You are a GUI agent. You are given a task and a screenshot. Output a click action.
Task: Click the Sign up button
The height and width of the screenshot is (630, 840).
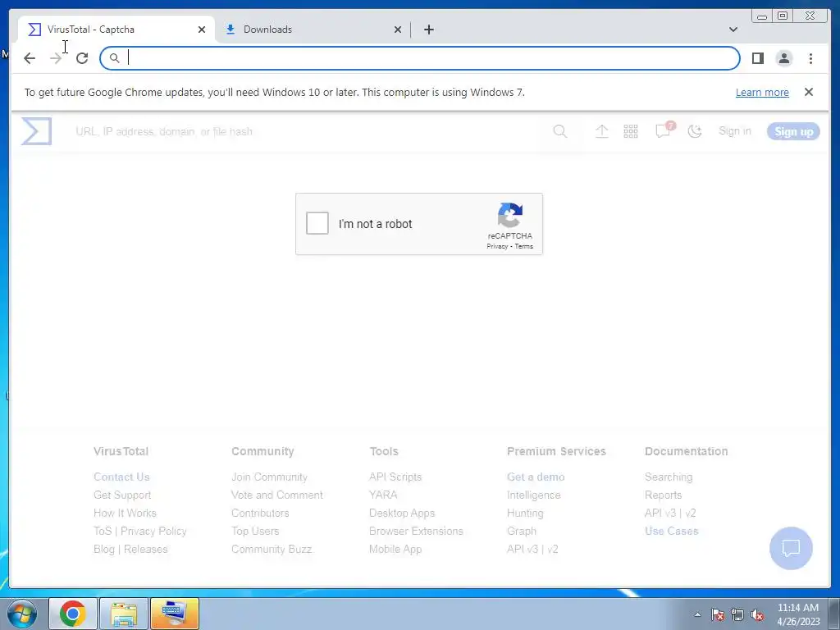[793, 131]
